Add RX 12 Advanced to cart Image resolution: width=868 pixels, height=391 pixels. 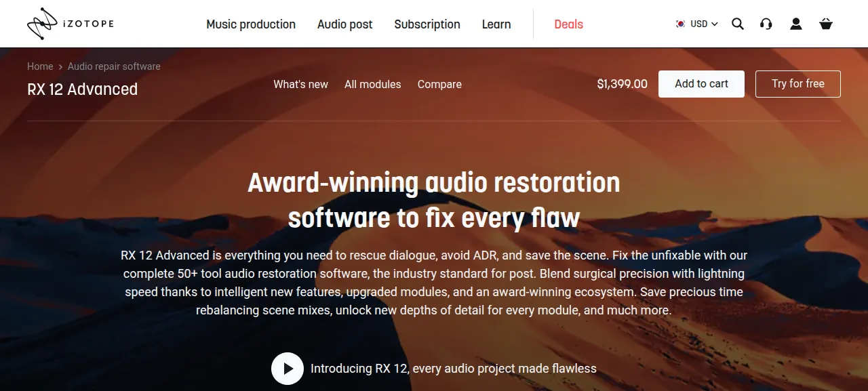[701, 84]
